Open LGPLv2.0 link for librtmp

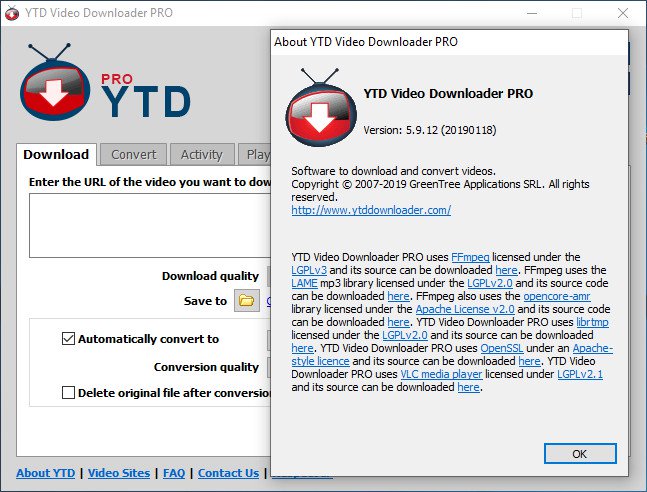(405, 335)
